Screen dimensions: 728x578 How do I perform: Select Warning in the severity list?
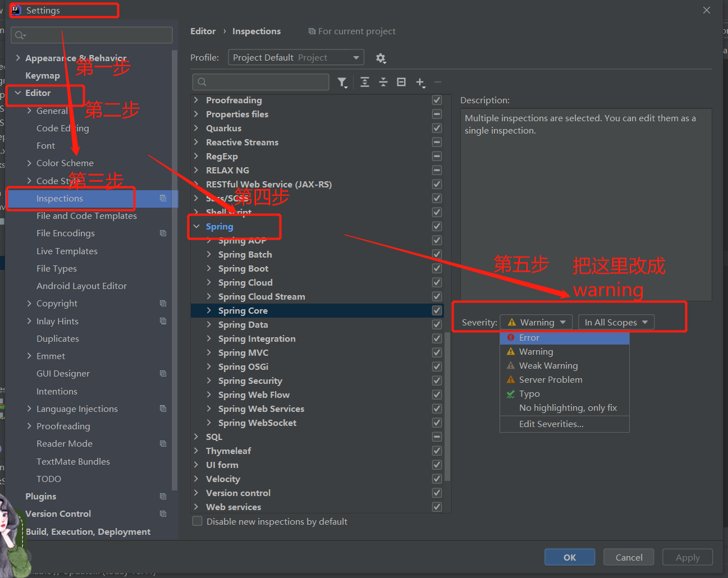click(565, 351)
